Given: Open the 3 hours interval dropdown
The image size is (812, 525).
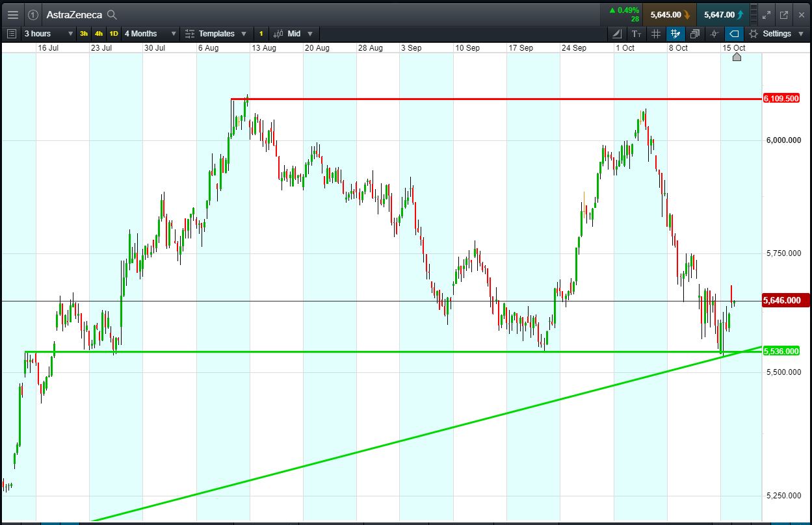Looking at the screenshot, I should point(46,34).
